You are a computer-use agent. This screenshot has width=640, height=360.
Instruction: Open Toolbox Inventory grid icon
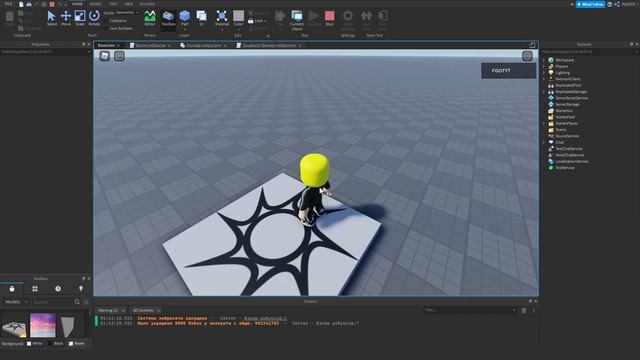(35, 289)
